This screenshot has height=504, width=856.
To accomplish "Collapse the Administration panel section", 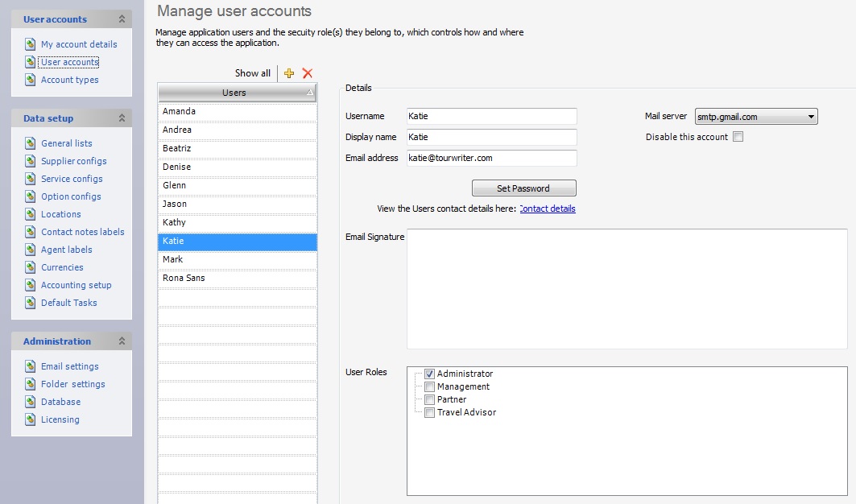I will click(x=122, y=341).
